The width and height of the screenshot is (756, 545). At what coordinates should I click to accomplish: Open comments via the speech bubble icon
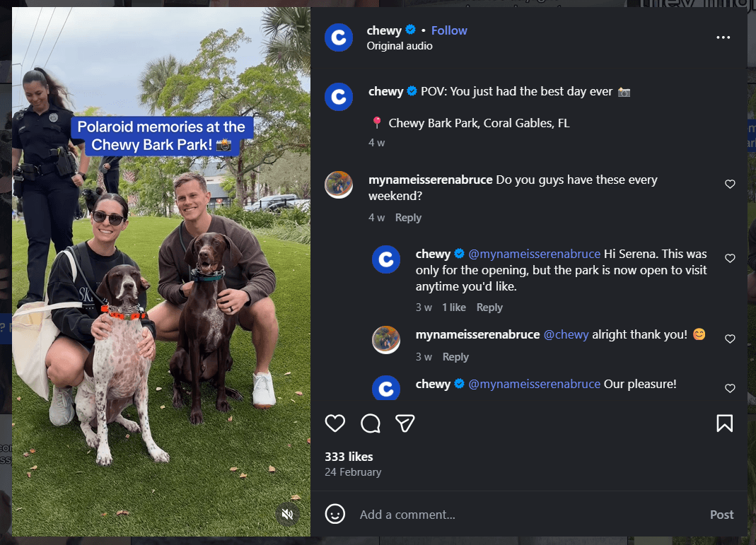point(371,423)
